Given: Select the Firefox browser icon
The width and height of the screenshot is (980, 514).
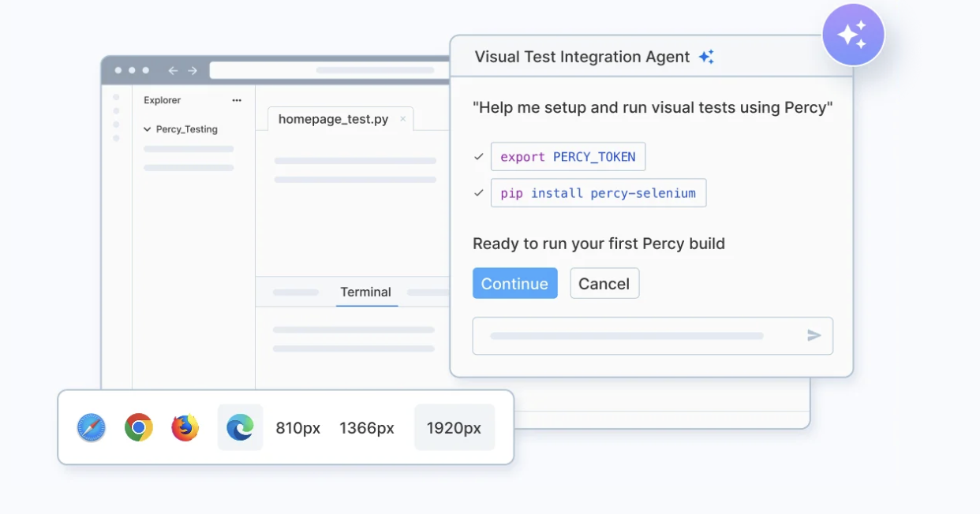Looking at the screenshot, I should click(x=184, y=427).
